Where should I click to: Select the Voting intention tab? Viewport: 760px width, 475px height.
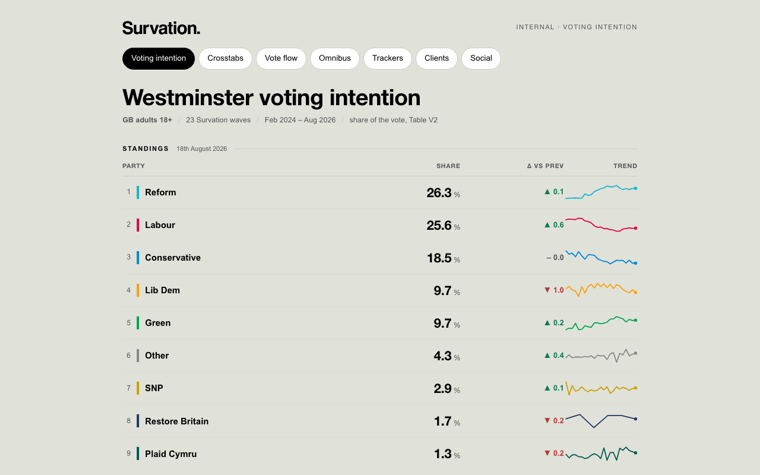158,58
